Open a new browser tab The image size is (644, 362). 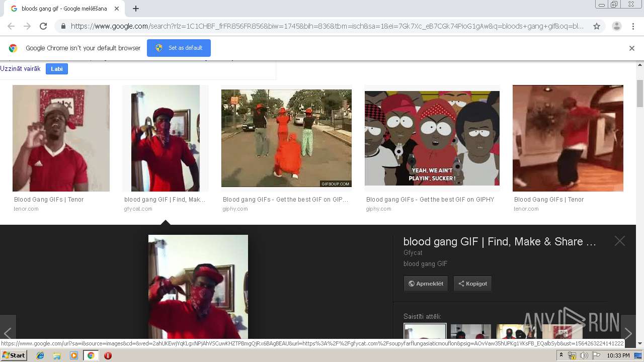tap(135, 9)
